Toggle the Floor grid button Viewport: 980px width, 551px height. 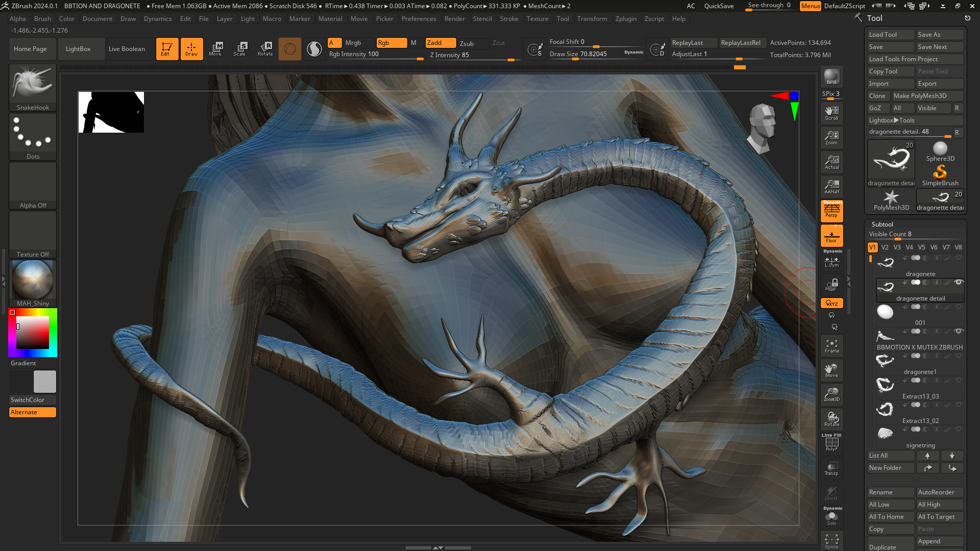tap(831, 236)
